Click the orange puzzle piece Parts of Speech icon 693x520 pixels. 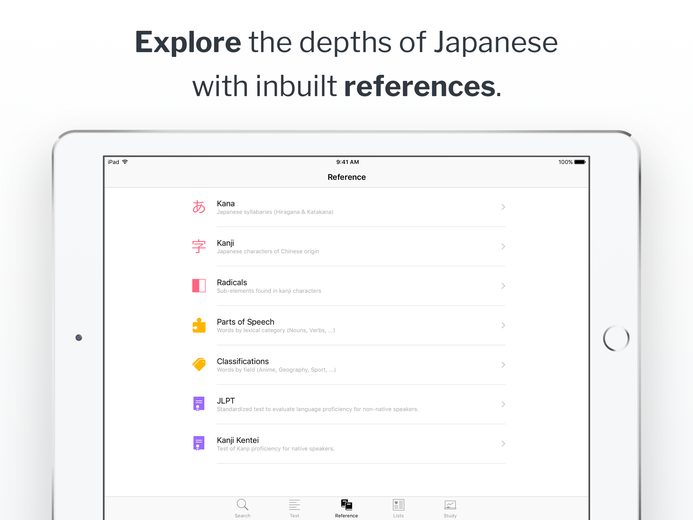(199, 325)
